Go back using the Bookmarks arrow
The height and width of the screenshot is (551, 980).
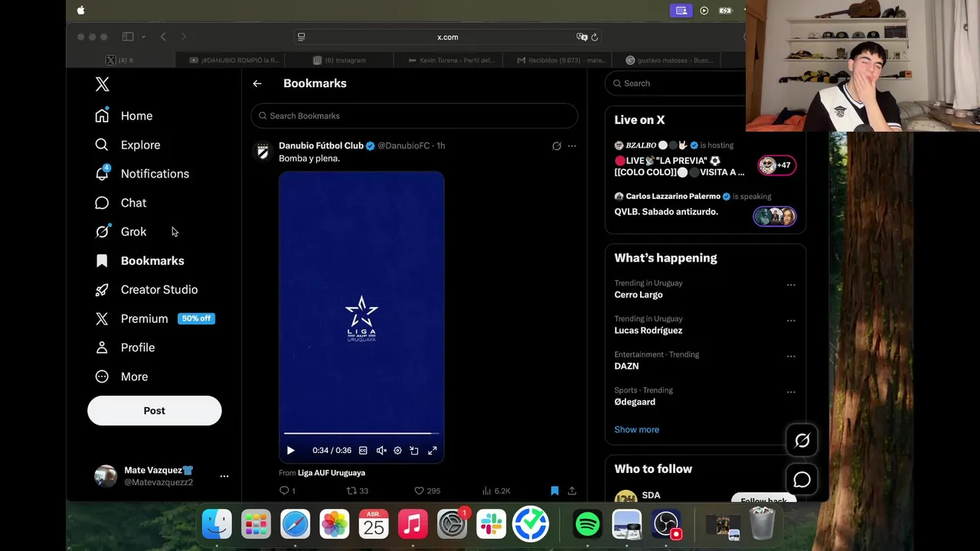tap(257, 83)
